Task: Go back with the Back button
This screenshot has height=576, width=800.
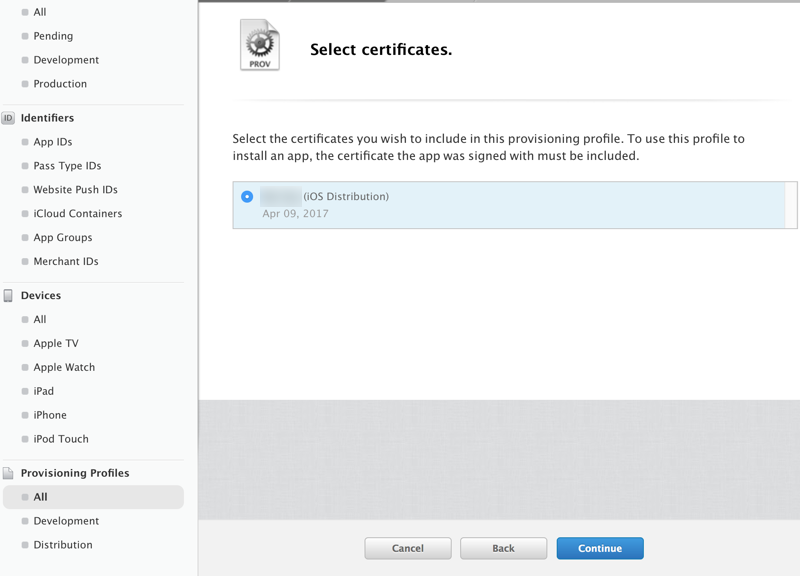Action: coord(503,548)
